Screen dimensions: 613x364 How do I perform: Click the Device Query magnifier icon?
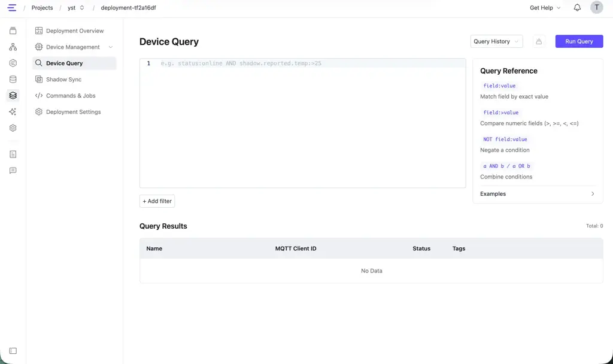[39, 63]
